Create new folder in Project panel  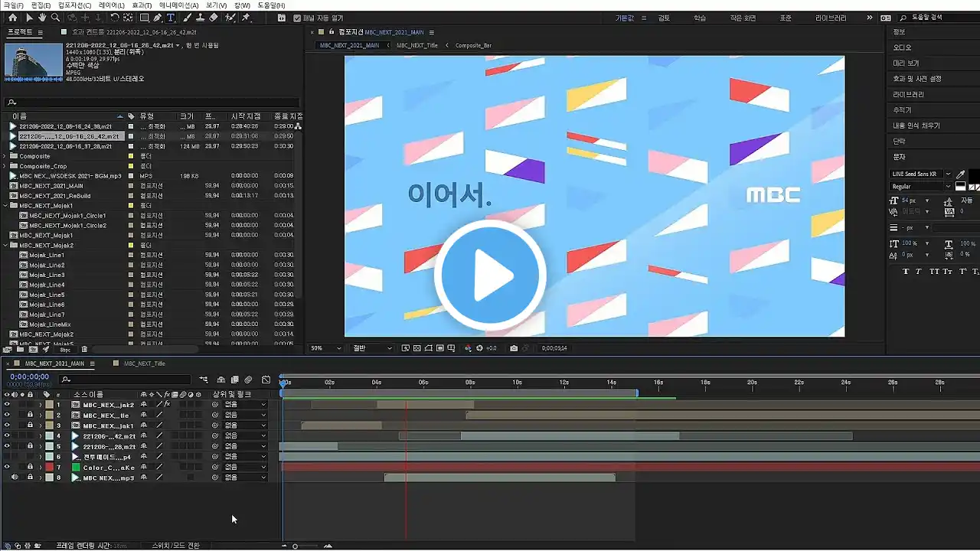[21, 350]
